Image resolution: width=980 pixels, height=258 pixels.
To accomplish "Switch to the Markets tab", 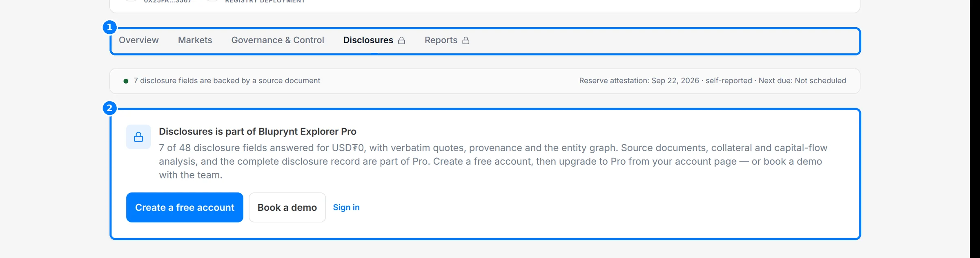I will (195, 40).
